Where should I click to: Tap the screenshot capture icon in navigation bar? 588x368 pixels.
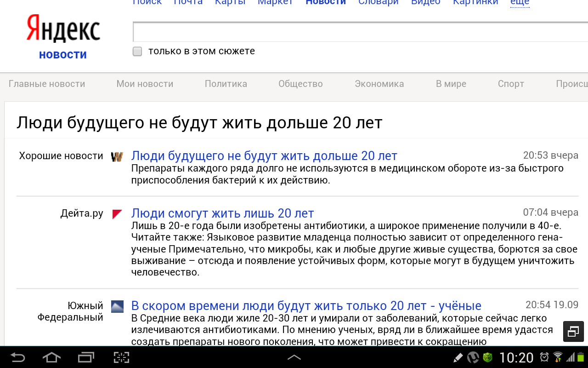121,357
